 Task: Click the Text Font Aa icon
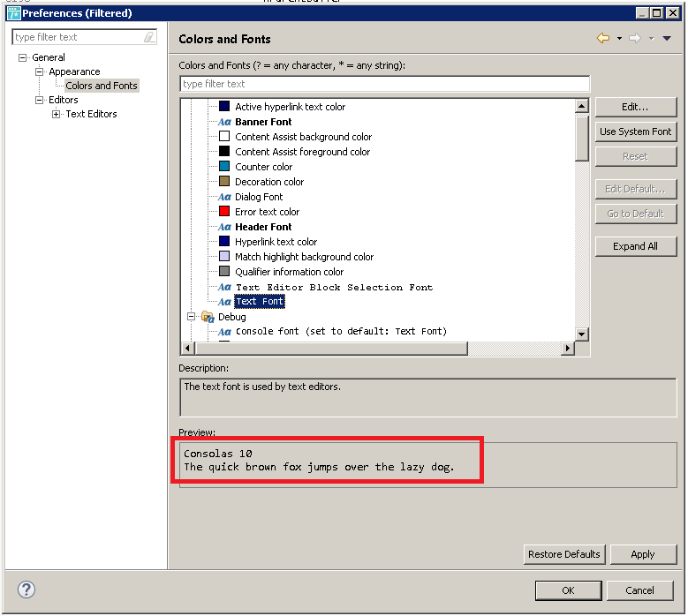click(224, 302)
